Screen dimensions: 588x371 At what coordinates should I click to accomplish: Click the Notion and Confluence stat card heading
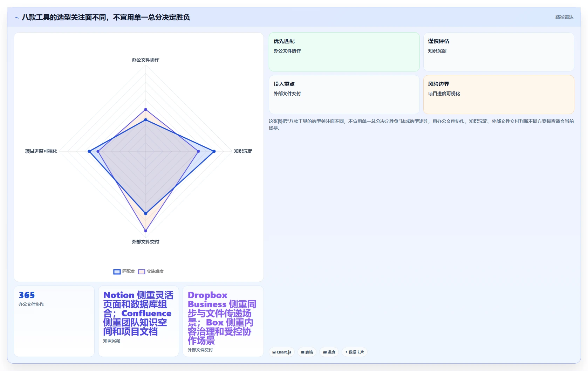(x=138, y=313)
